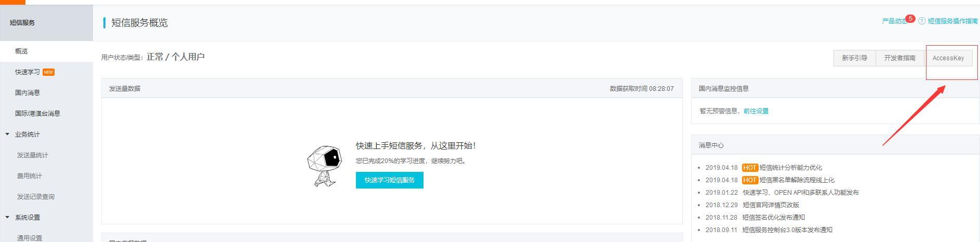Click the 开发者指南 button
The width and height of the screenshot is (980, 242).
900,58
